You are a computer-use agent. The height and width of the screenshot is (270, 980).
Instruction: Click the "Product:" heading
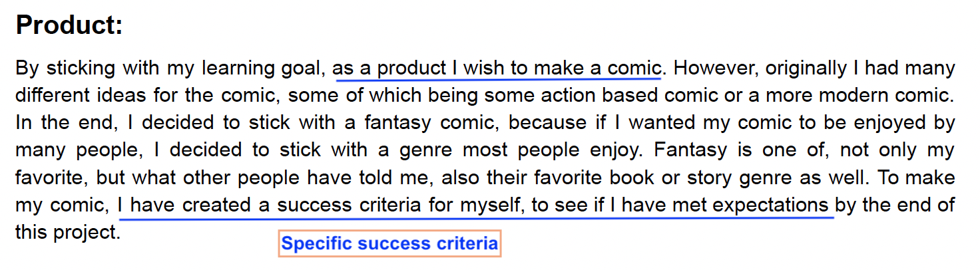69,25
